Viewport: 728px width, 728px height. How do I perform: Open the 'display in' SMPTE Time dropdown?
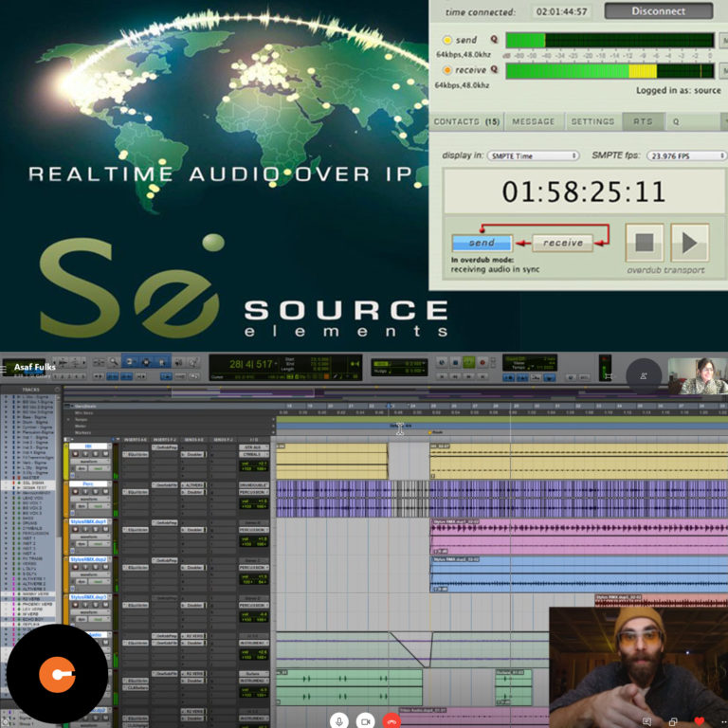tap(533, 155)
